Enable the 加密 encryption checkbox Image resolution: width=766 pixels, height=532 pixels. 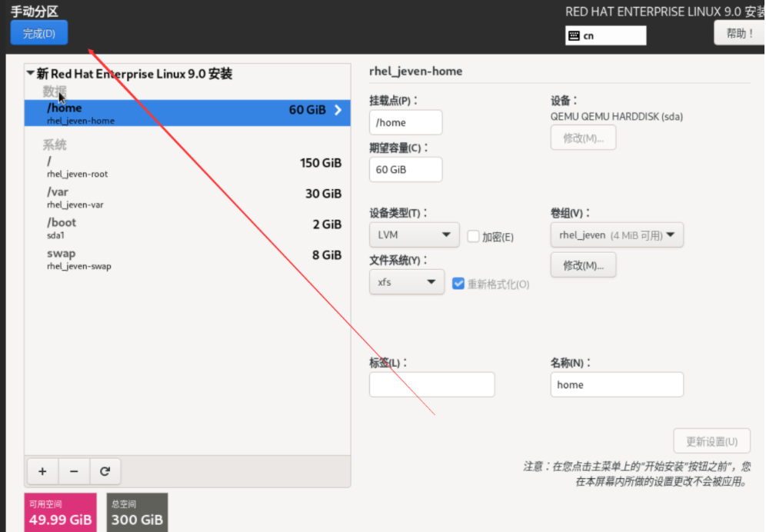click(474, 237)
